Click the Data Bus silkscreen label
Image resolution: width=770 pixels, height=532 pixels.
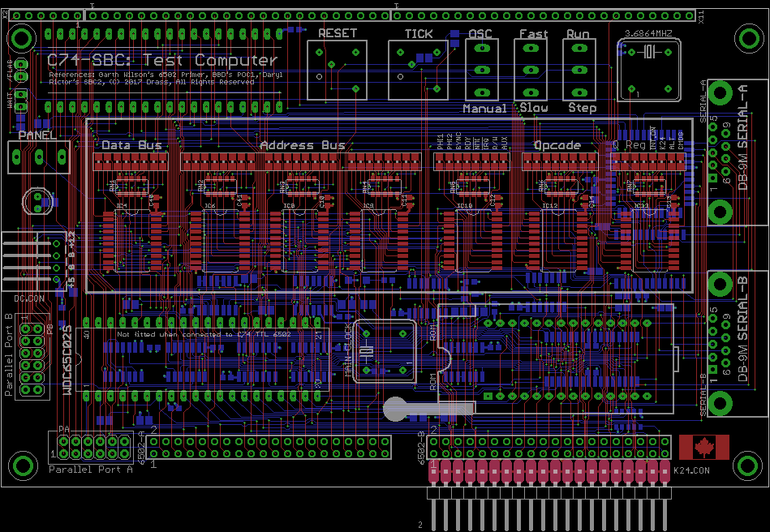pos(131,145)
